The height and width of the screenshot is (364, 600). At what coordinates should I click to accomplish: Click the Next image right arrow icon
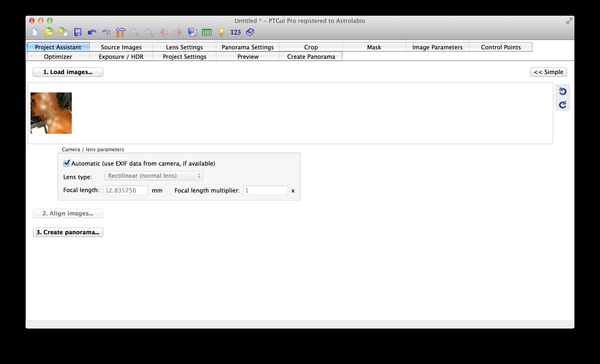pyautogui.click(x=178, y=32)
